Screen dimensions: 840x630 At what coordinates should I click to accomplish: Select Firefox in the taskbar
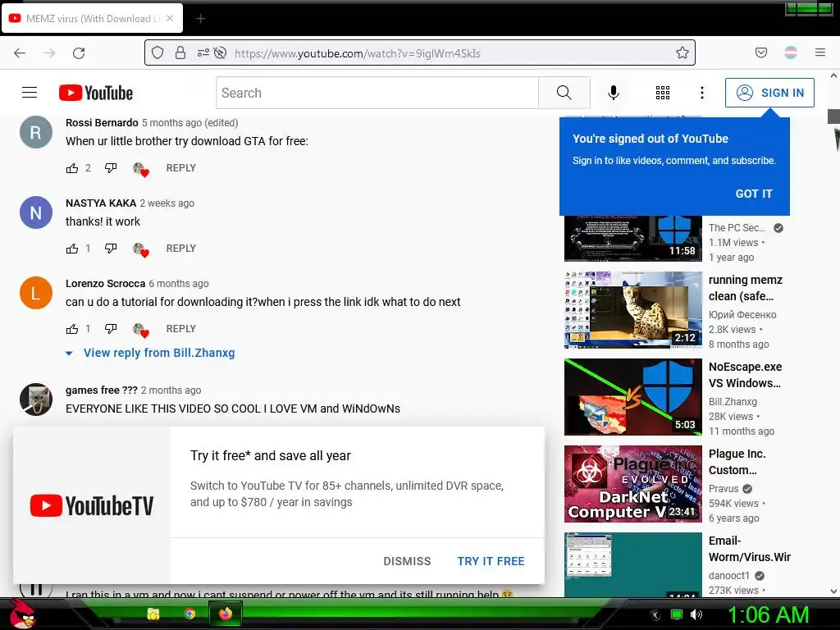(225, 614)
